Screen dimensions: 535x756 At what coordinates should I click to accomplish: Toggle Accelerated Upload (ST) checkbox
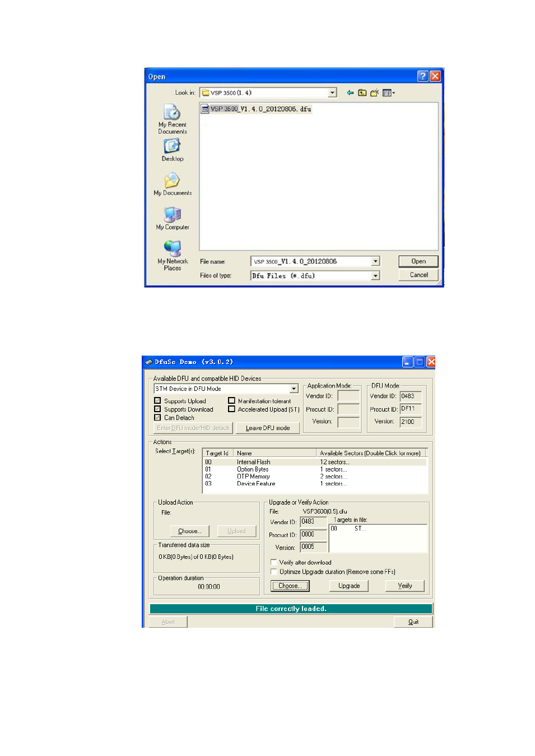coord(231,409)
